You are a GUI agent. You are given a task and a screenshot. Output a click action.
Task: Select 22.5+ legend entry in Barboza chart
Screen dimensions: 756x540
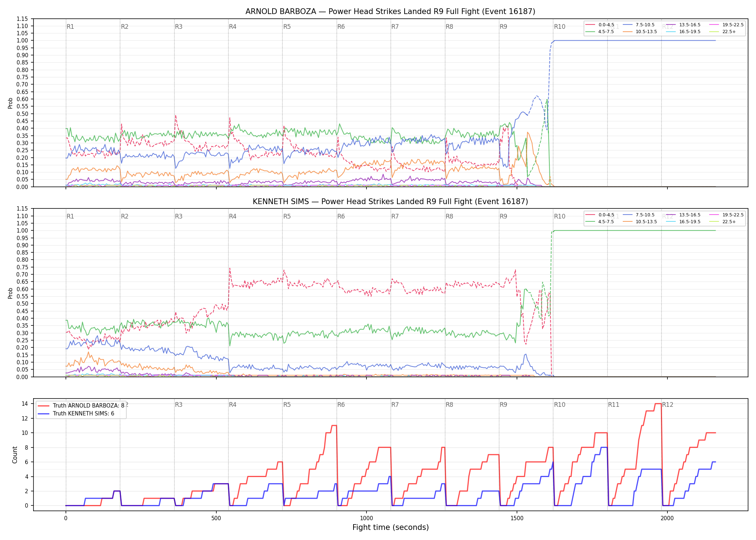[x=723, y=32]
